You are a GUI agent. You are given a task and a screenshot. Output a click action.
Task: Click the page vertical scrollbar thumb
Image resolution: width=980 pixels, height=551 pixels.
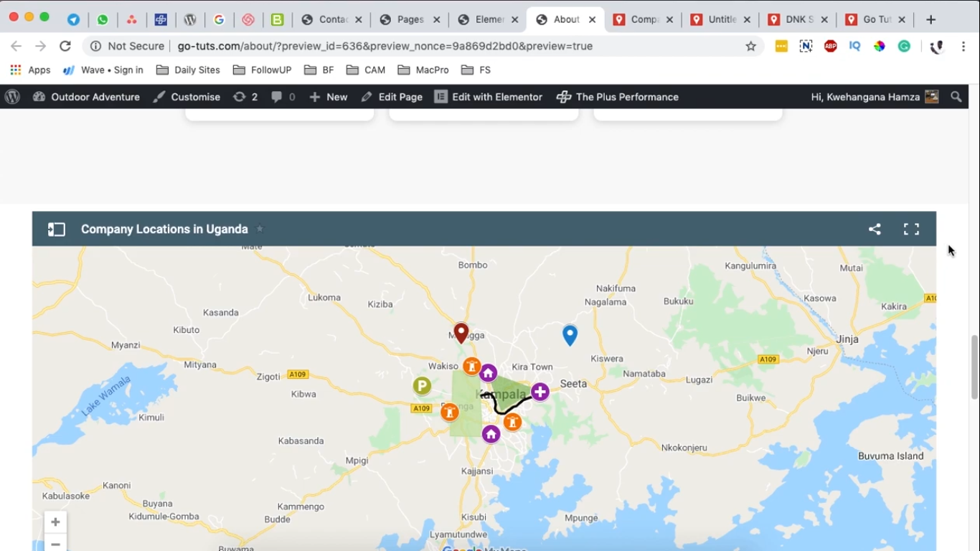point(974,367)
